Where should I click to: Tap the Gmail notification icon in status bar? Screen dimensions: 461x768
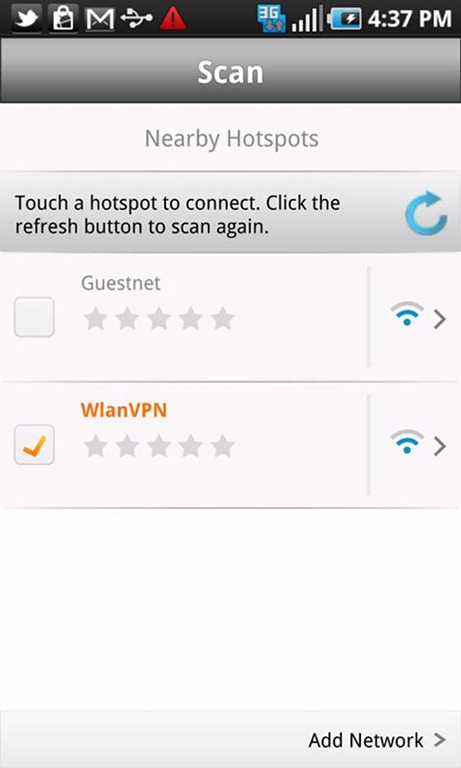point(99,19)
